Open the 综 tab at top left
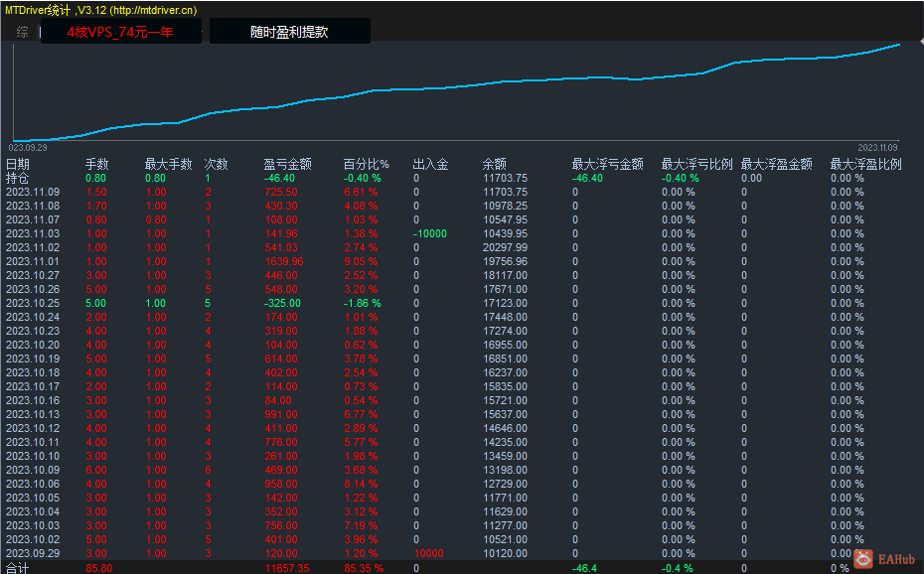Image resolution: width=924 pixels, height=574 pixels. coord(22,32)
